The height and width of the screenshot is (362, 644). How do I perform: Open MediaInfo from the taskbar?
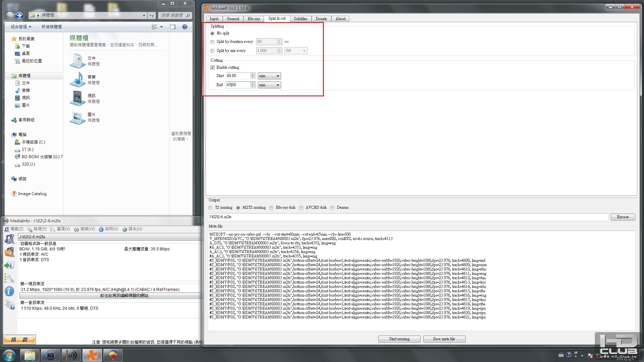tap(71, 355)
